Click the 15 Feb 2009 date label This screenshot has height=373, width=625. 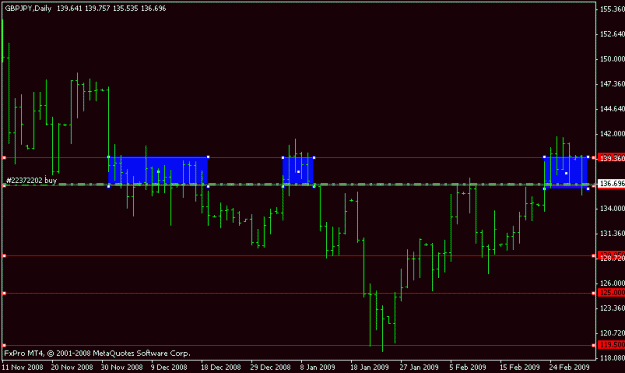click(x=520, y=367)
